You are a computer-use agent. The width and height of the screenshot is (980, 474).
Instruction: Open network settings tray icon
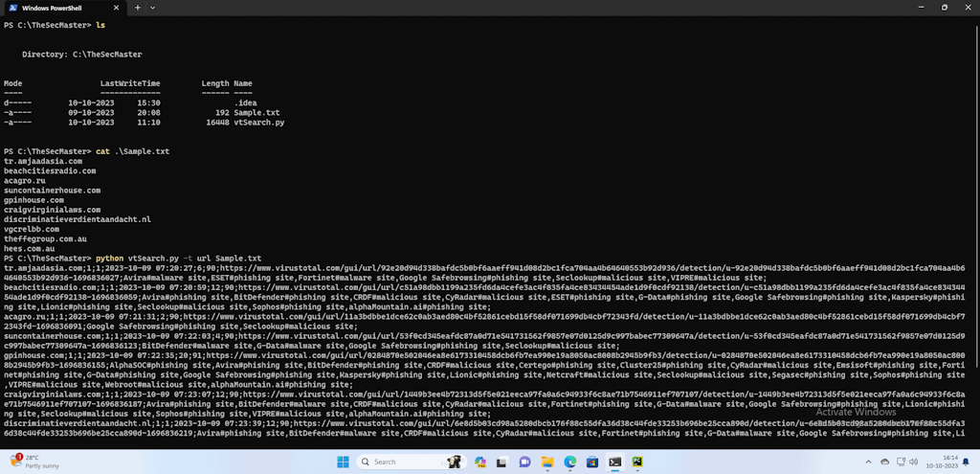click(901, 462)
